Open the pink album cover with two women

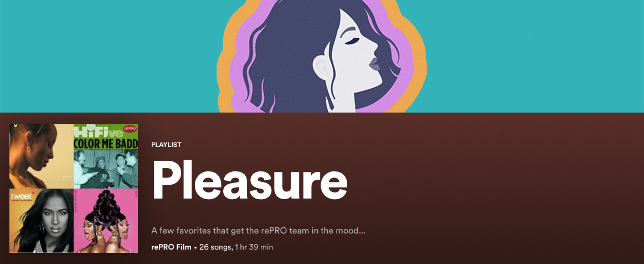click(106, 220)
